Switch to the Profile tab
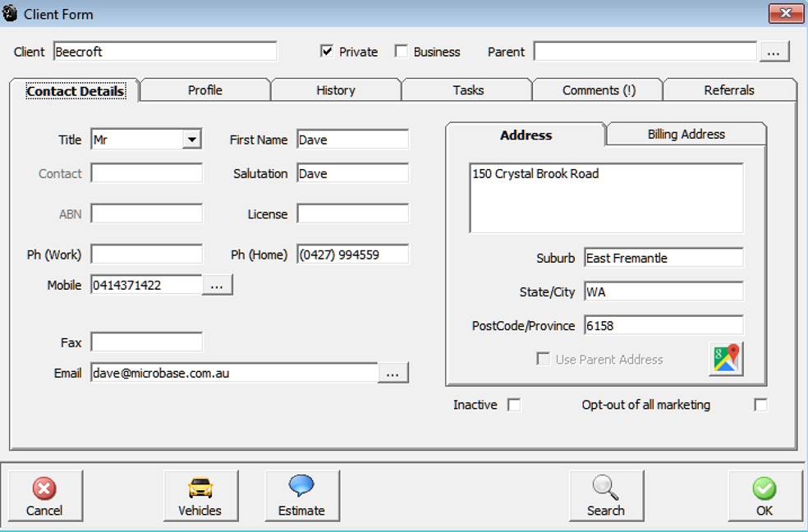The width and height of the screenshot is (808, 532). (204, 90)
